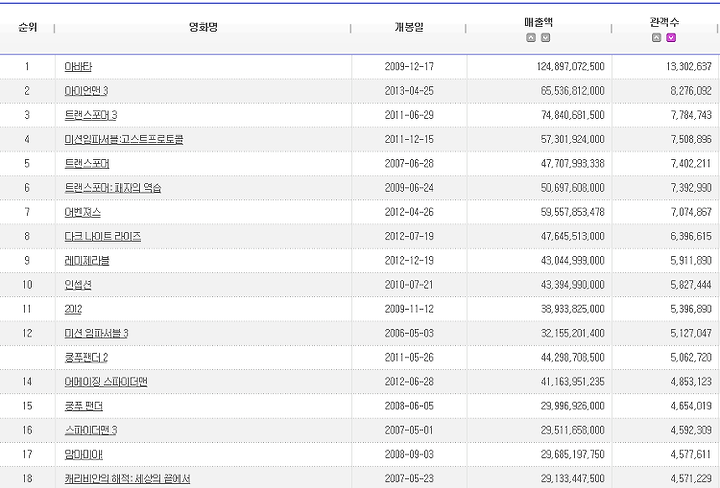The width and height of the screenshot is (720, 488).
Task: Select audience count 6,396,615
Action: (691, 236)
